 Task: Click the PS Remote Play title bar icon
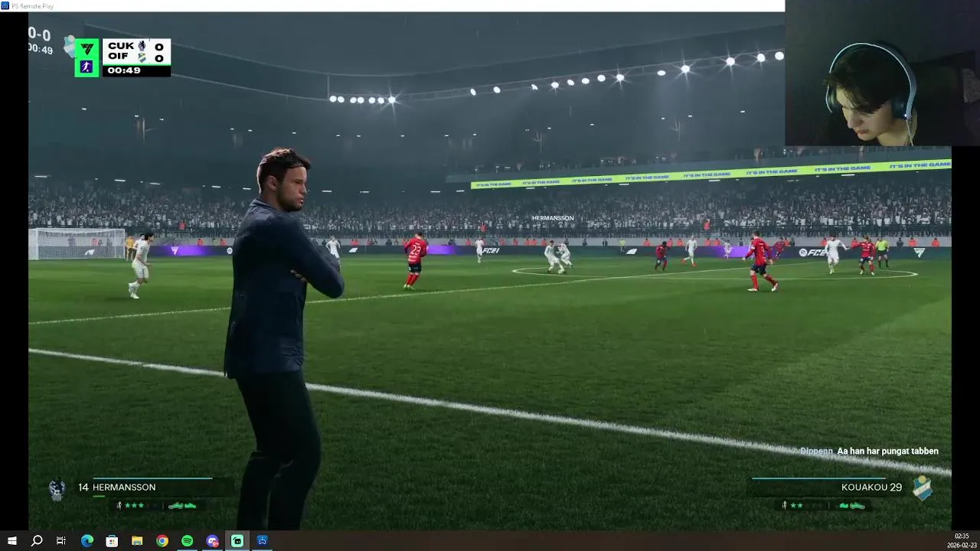tap(5, 5)
